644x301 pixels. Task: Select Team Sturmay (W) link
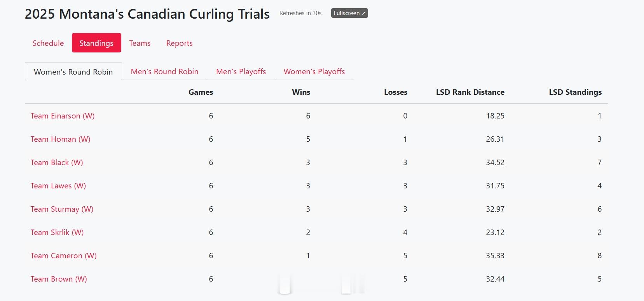tap(62, 209)
